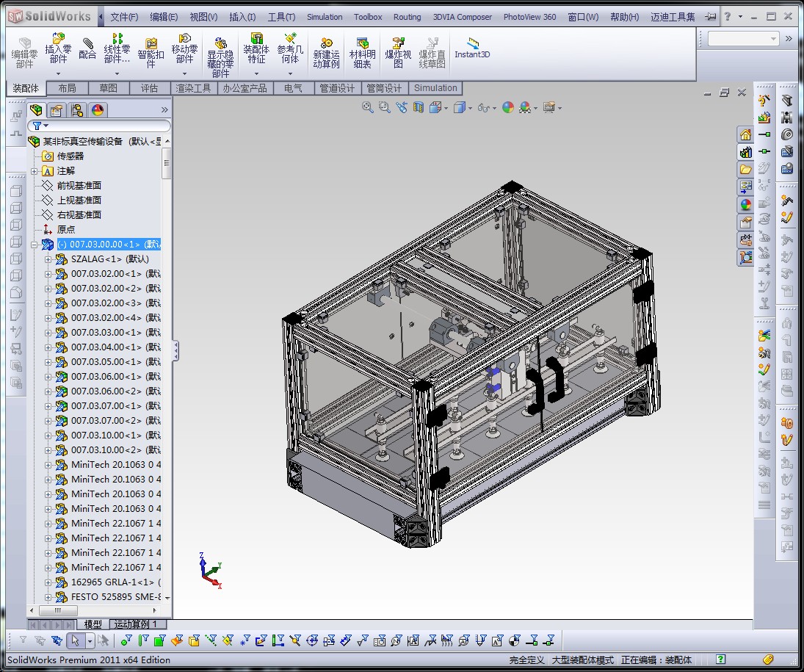Viewport: 804px width, 672px height.
Task: Open Appearances task pane tab
Action: click(x=745, y=205)
